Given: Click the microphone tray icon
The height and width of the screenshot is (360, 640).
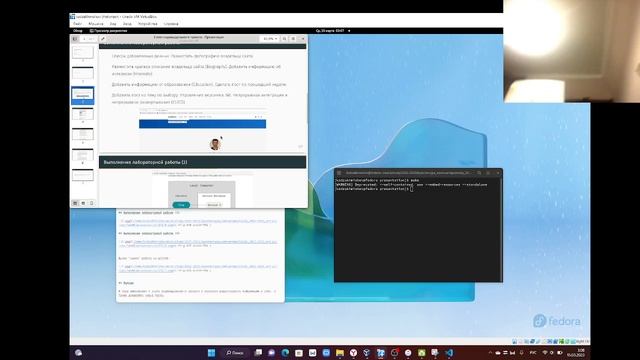Looking at the screenshot, I should (521, 353).
